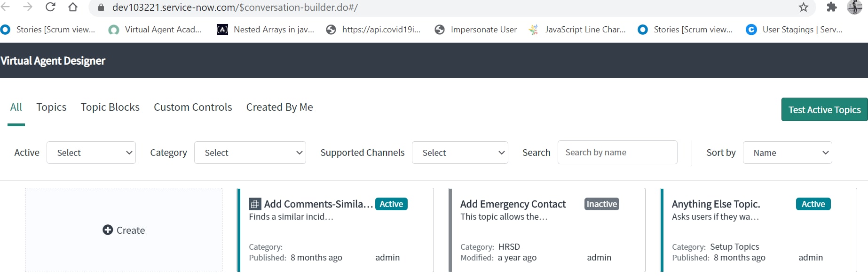Image resolution: width=868 pixels, height=276 pixels.
Task: Focus the Search by name field
Action: click(617, 152)
